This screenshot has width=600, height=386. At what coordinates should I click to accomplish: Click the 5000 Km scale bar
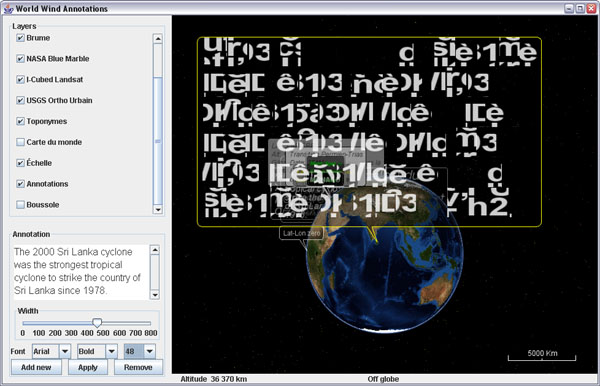pos(542,356)
